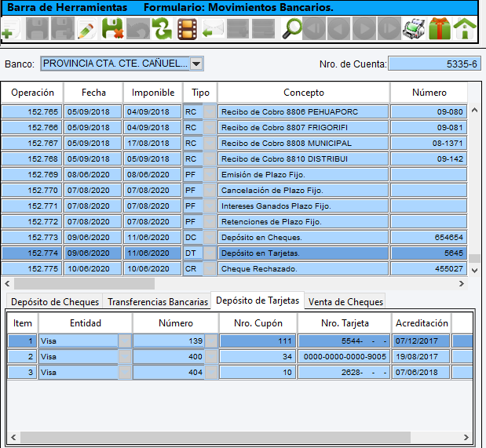
Task: Click movements grid horizontal scroll right arrow
Action: tap(462, 283)
